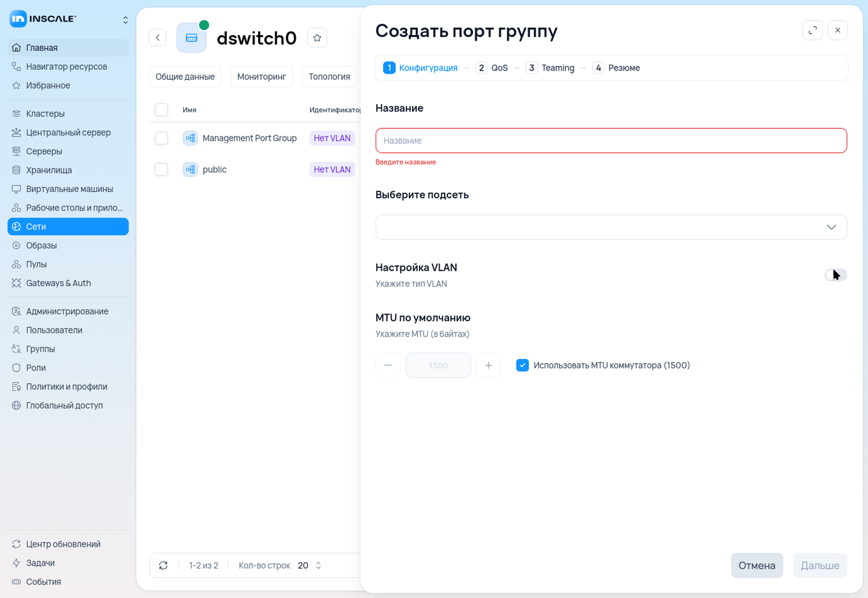Viewport: 868px width, 598px height.
Task: Open Глобальный доступ in the sidebar
Action: 68,405
